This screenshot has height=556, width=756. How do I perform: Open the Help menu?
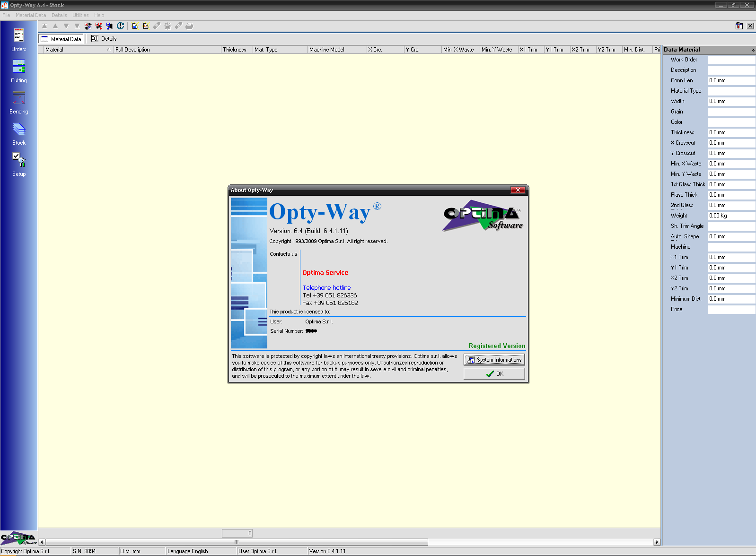pos(99,15)
